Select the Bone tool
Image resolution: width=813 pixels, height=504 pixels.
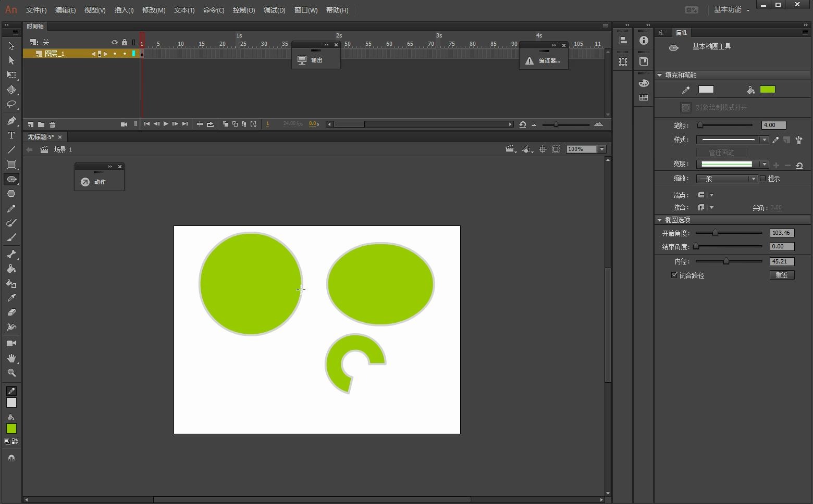pyautogui.click(x=11, y=254)
